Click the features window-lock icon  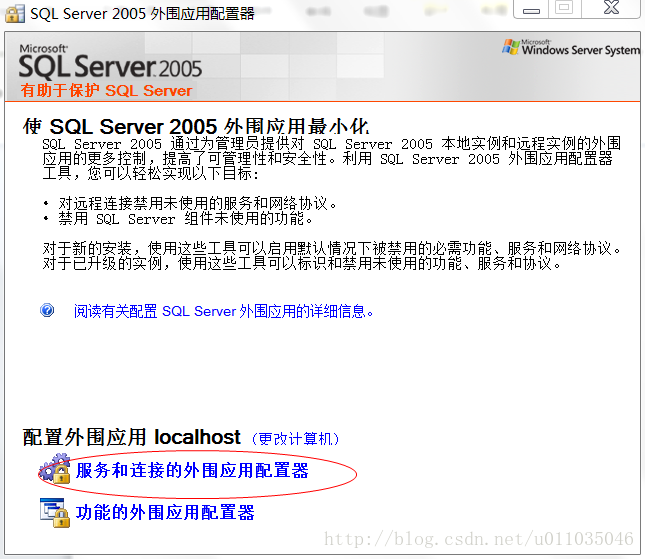[55, 512]
